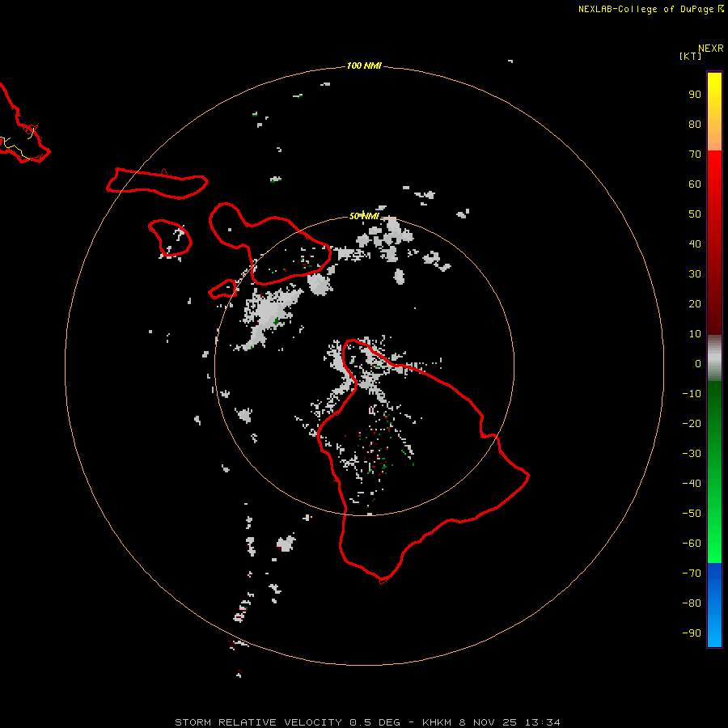Click the 30 value on velocity scale
This screenshot has width=728, height=728.
coord(695,274)
